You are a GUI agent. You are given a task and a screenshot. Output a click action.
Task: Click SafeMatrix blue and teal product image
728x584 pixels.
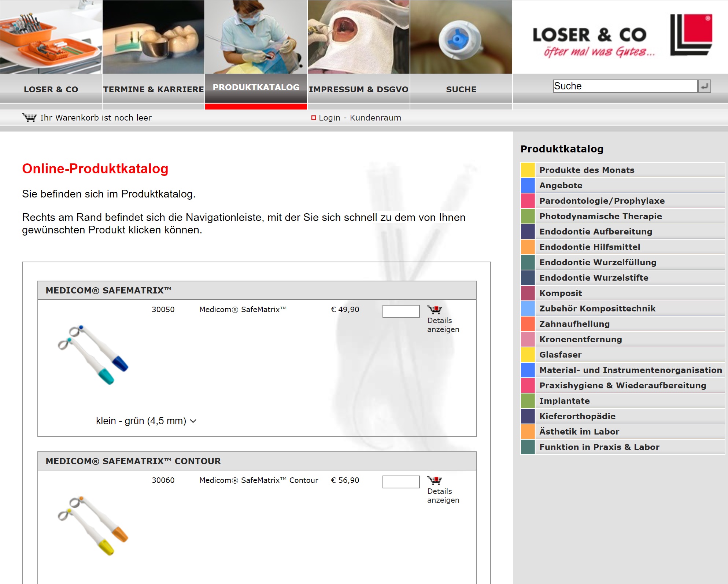pos(93,354)
